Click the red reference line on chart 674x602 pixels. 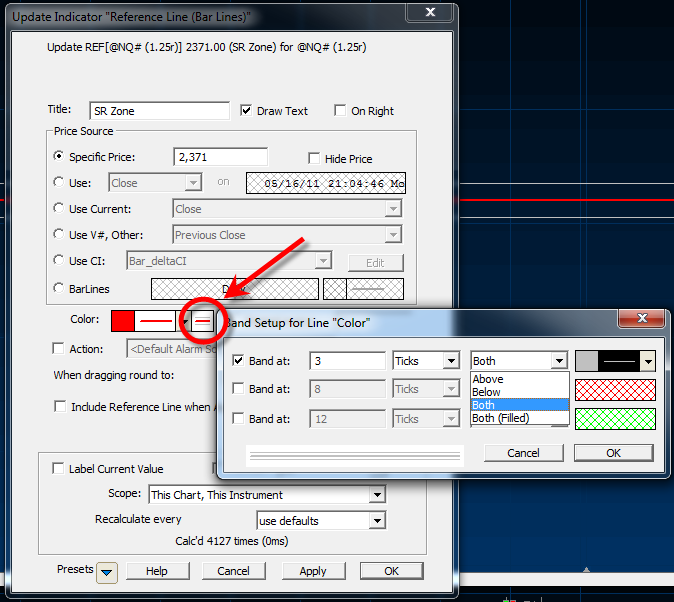[x=567, y=200]
